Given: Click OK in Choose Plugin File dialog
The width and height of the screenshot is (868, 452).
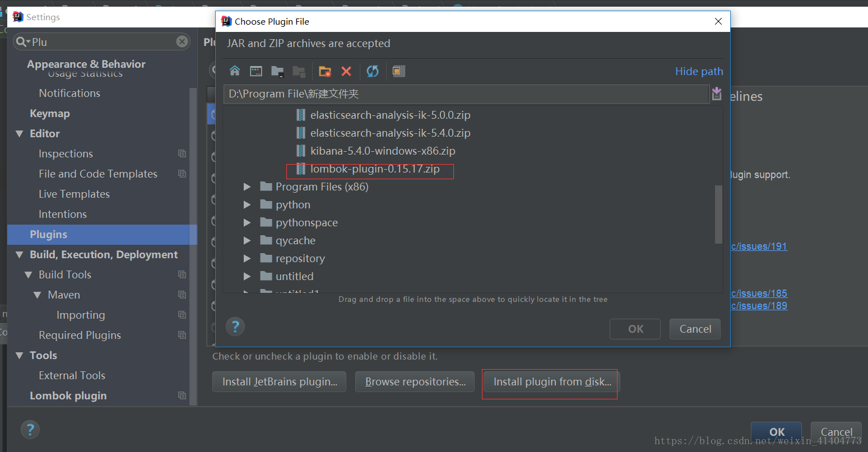Looking at the screenshot, I should pos(635,329).
